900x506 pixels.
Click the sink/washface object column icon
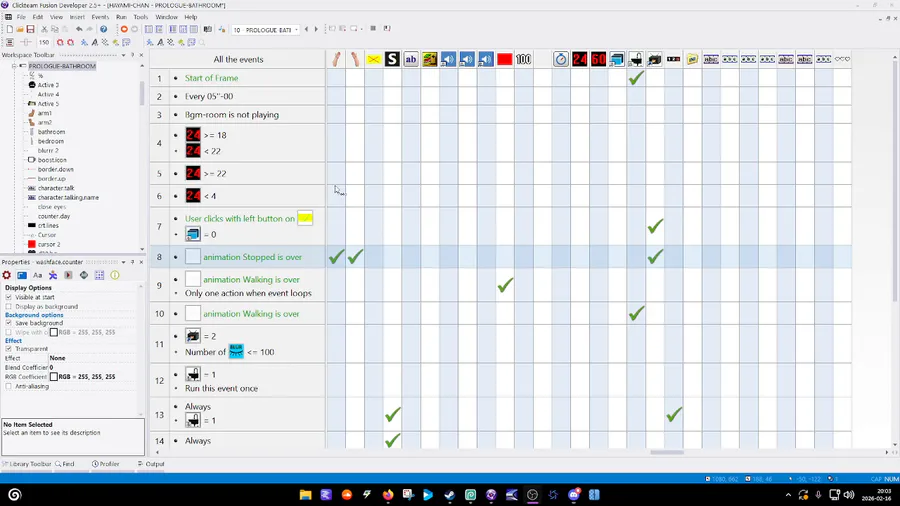coord(636,59)
